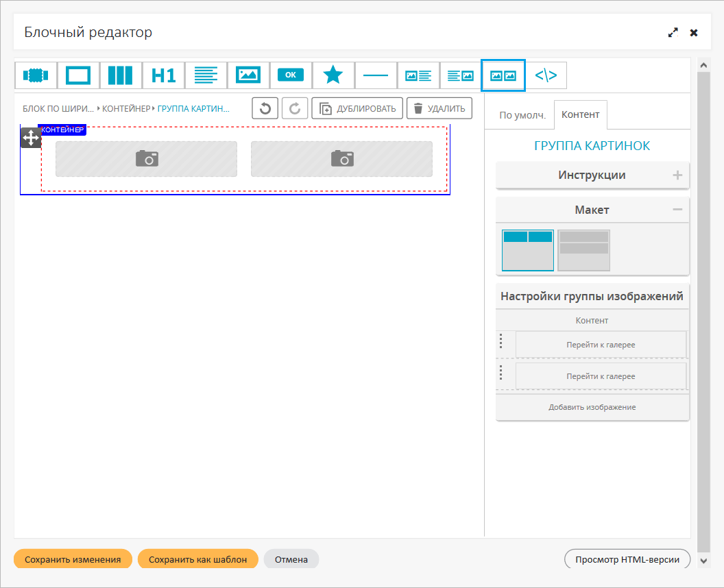Insert a horizontal divider line block

click(376, 75)
